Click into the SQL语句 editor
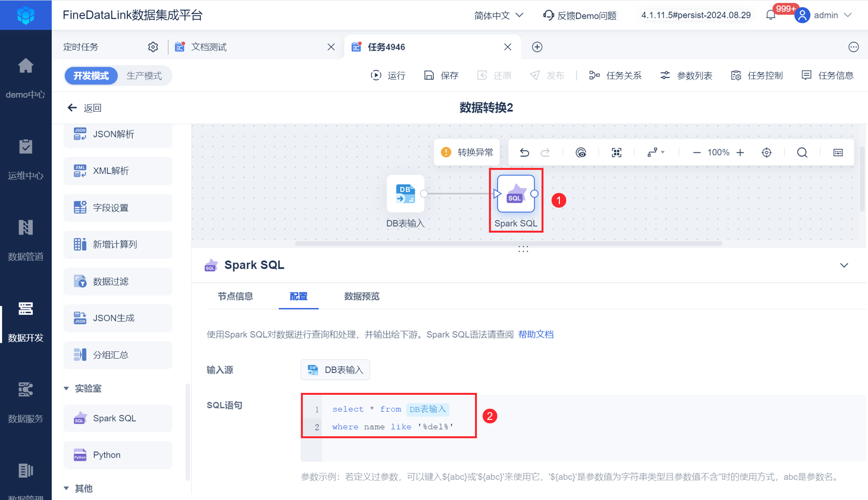Viewport: 868px width, 500px height. point(583,428)
